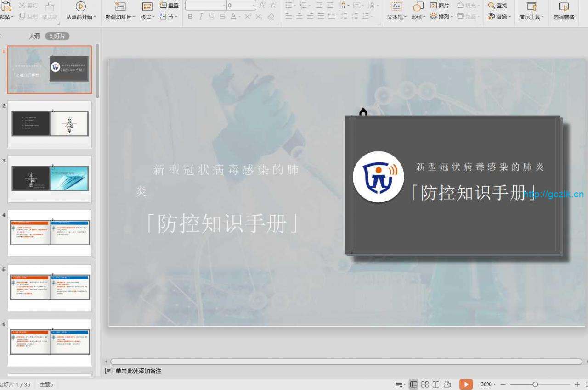Select slide 4 thumbnail

click(x=50, y=233)
